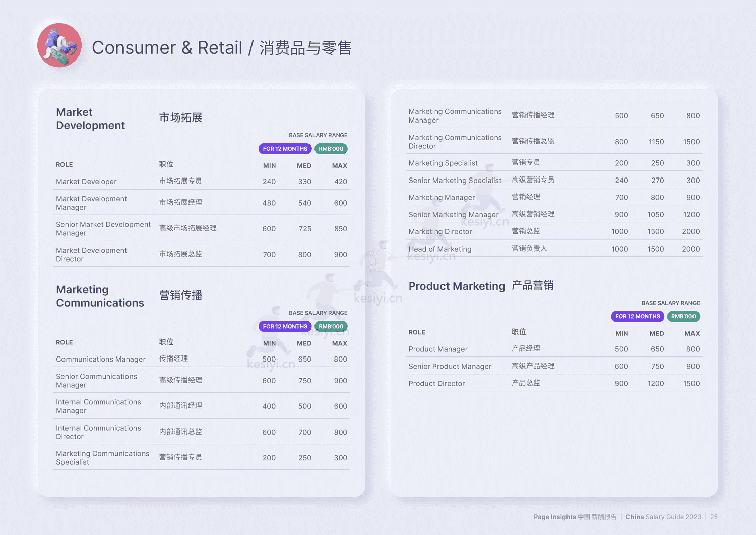Select the 'Product Manager' role label
Image resolution: width=756 pixels, height=535 pixels.
pyautogui.click(x=438, y=349)
